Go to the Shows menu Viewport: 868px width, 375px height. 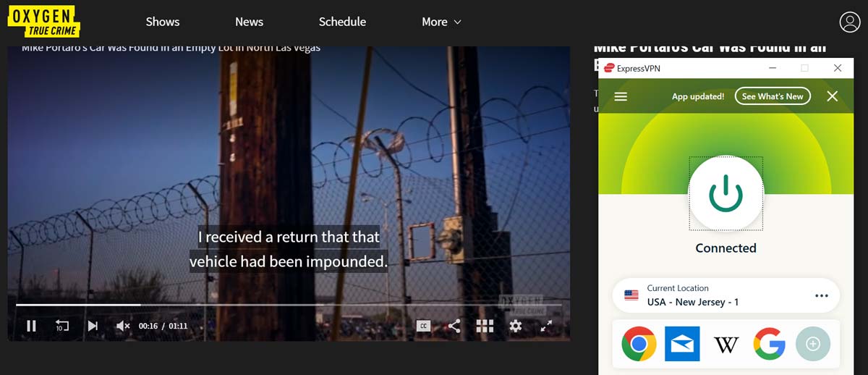click(x=163, y=22)
